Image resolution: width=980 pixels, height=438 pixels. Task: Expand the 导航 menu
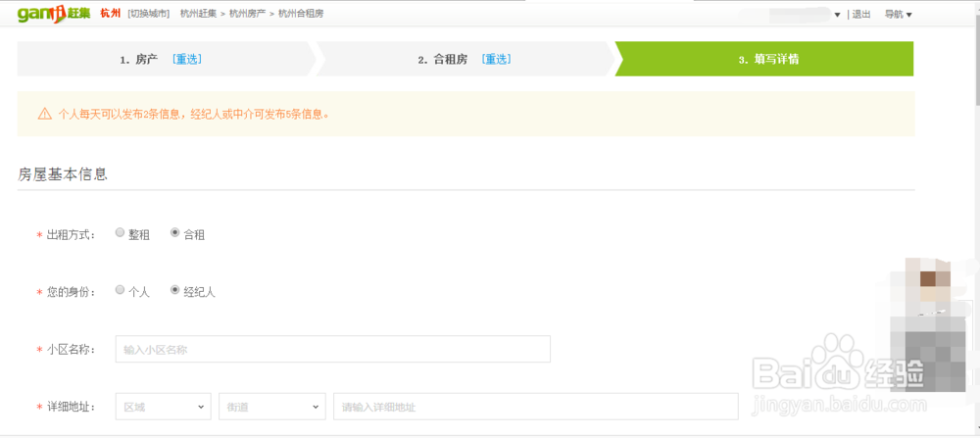pos(898,15)
